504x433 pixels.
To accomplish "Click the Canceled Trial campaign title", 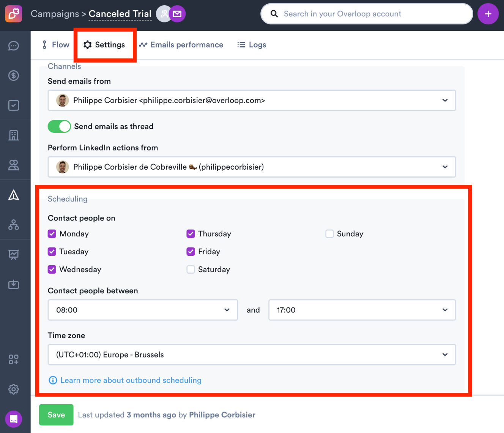I will point(120,14).
